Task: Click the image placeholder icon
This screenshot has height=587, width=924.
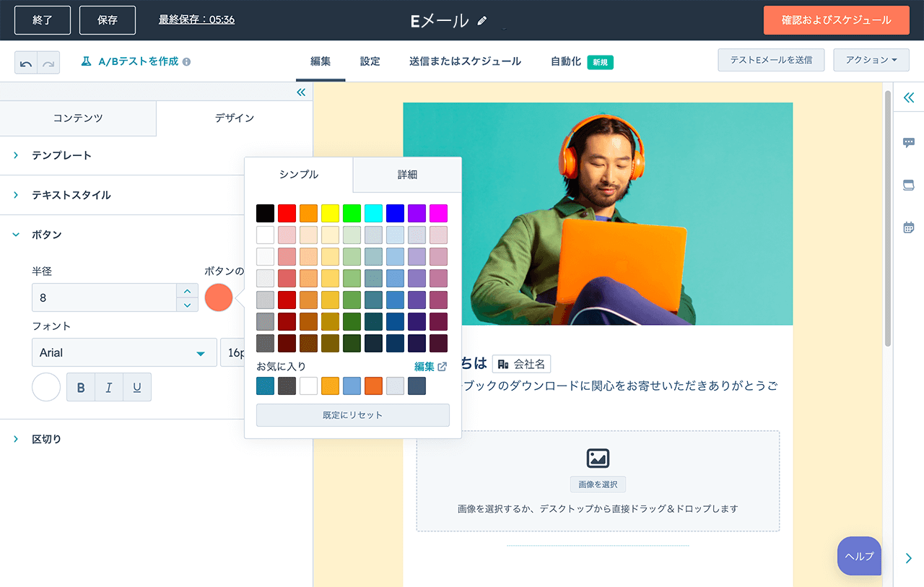Action: (x=598, y=458)
